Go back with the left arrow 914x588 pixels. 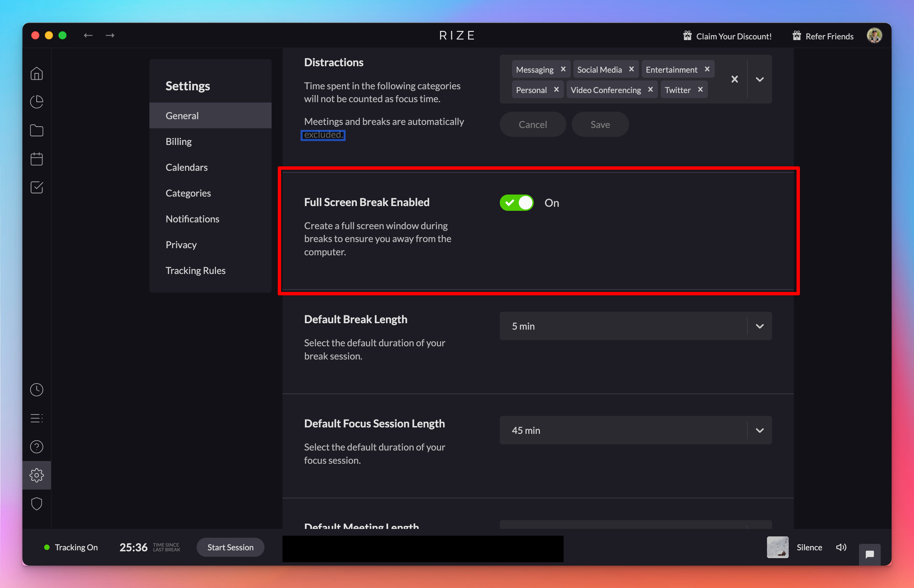88,36
